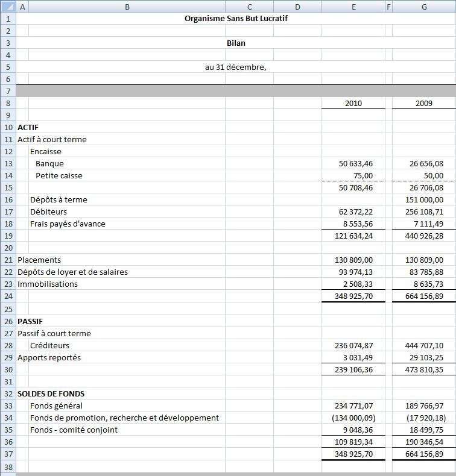Screen dimensions: 456x476
Task: Click the 'Bilan' heading cell
Action: coord(236,43)
